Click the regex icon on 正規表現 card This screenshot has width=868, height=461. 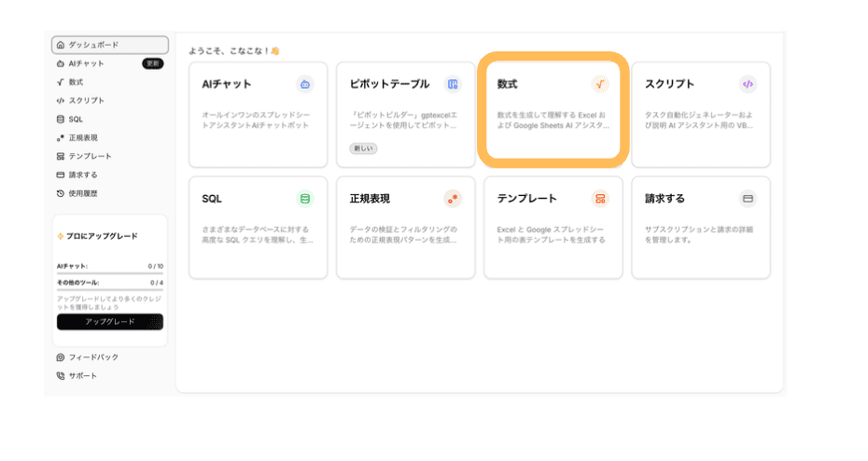click(453, 199)
